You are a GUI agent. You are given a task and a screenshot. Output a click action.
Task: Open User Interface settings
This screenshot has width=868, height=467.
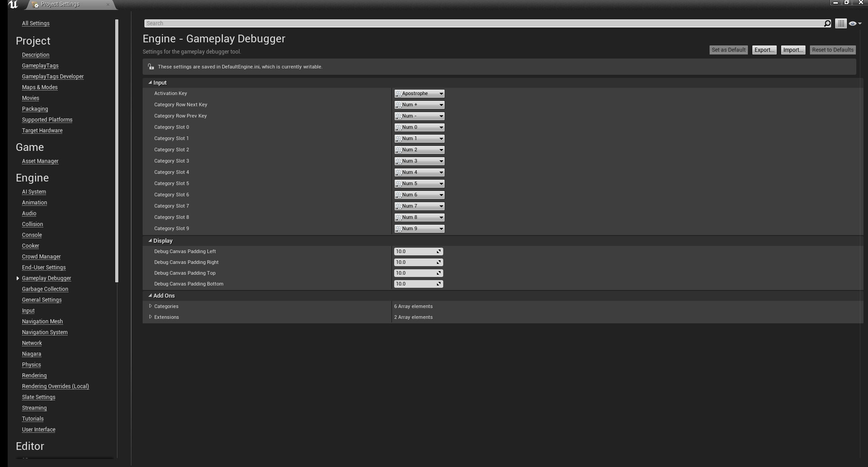pyautogui.click(x=39, y=430)
